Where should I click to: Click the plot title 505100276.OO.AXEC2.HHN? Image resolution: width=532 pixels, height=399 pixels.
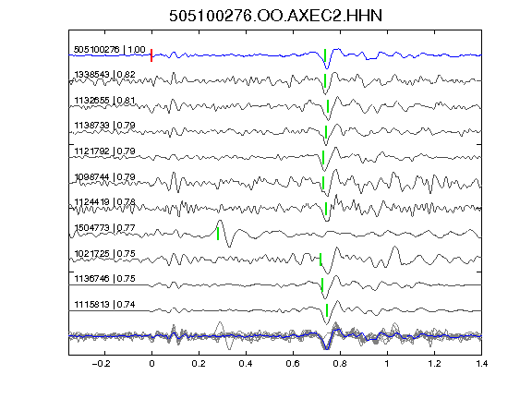click(275, 16)
